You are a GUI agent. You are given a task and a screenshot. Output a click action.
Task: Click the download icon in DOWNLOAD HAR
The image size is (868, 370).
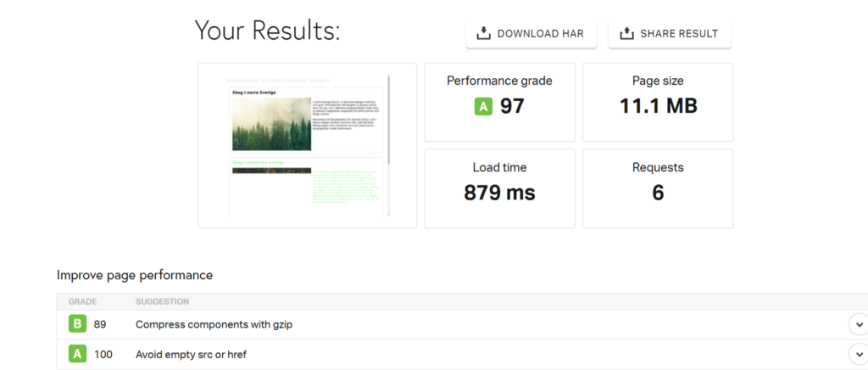[483, 34]
